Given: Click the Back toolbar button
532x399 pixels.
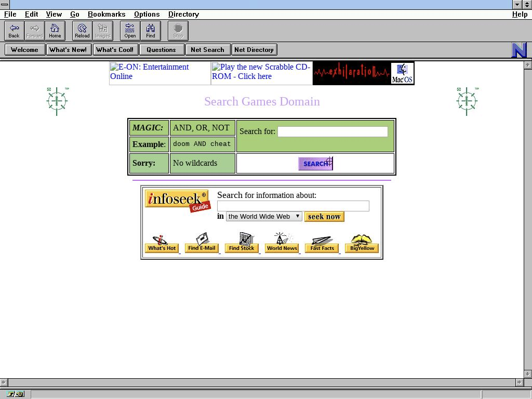Looking at the screenshot, I should [x=14, y=31].
